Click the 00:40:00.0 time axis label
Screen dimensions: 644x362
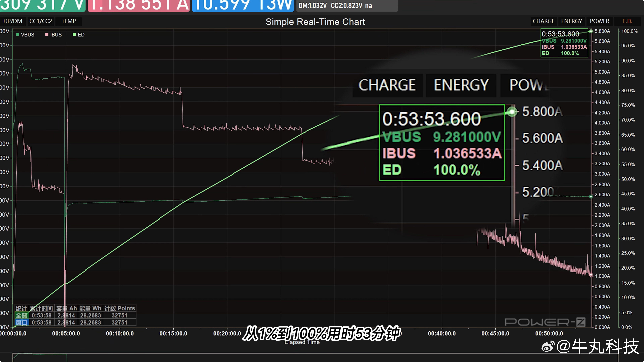click(442, 334)
